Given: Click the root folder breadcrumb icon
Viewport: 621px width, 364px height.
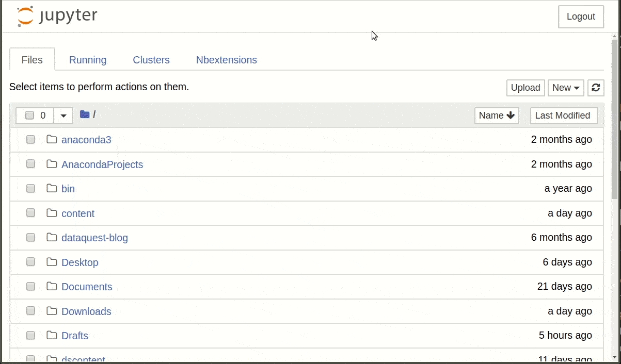Looking at the screenshot, I should (85, 114).
